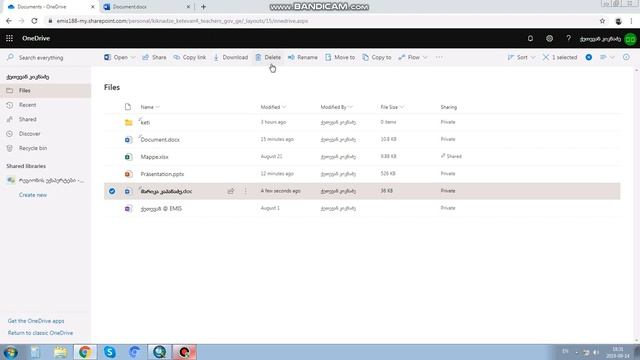The image size is (640, 360).
Task: Click Return to classic OneDrive link
Action: coord(40,333)
